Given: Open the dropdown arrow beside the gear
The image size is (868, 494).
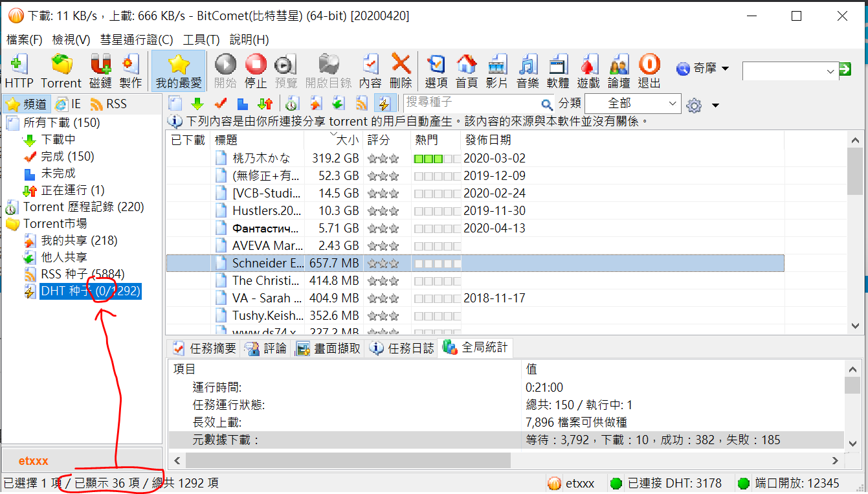Looking at the screenshot, I should pos(715,106).
